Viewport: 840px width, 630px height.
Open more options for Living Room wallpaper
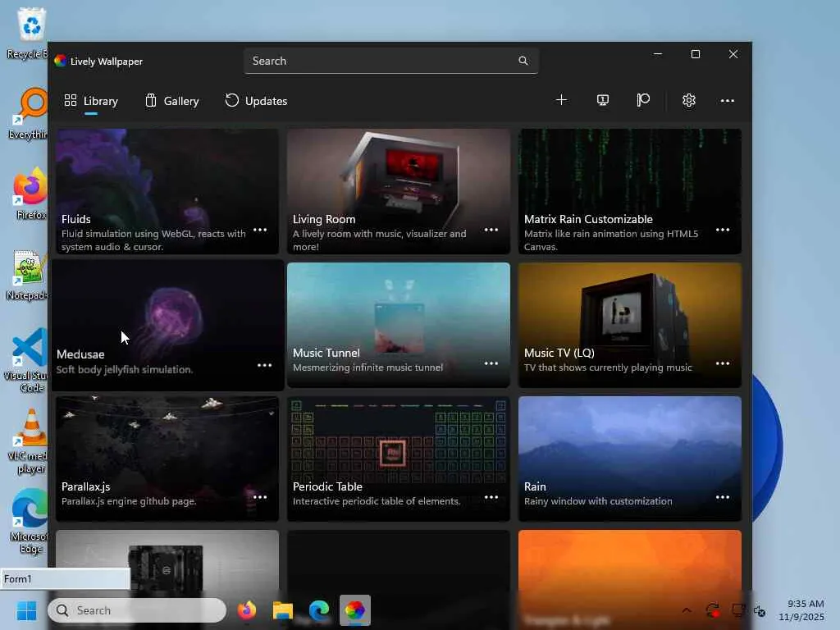pos(491,230)
